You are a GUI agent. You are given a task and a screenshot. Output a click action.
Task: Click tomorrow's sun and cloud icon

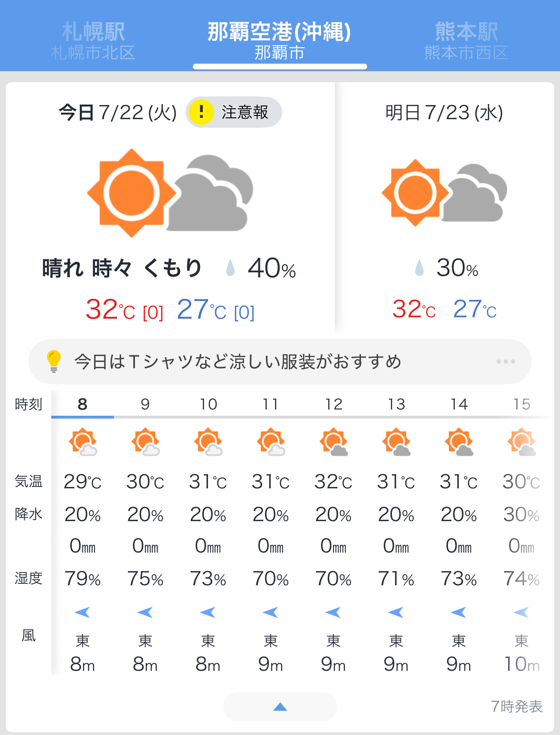pyautogui.click(x=445, y=192)
